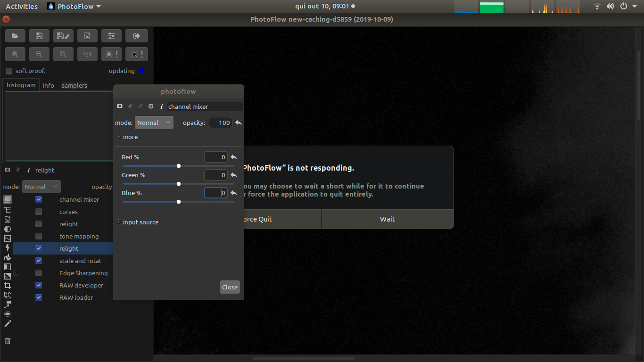Uncheck the highlighted relight layer checkbox

point(39,248)
